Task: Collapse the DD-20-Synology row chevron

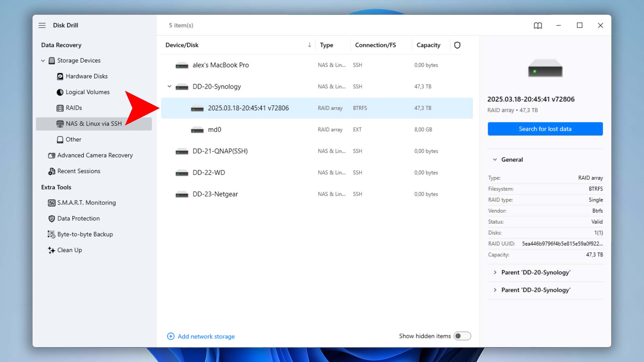Action: (x=169, y=87)
